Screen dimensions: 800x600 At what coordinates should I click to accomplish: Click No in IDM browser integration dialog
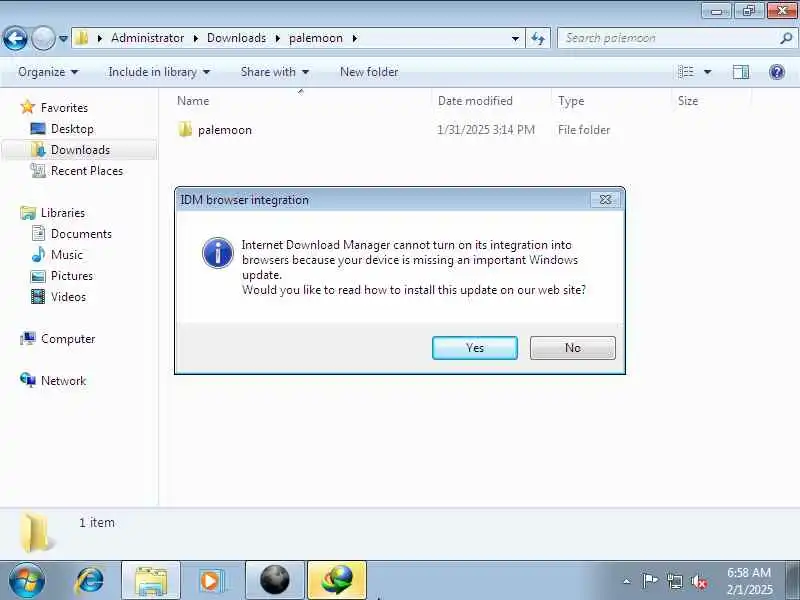(572, 348)
